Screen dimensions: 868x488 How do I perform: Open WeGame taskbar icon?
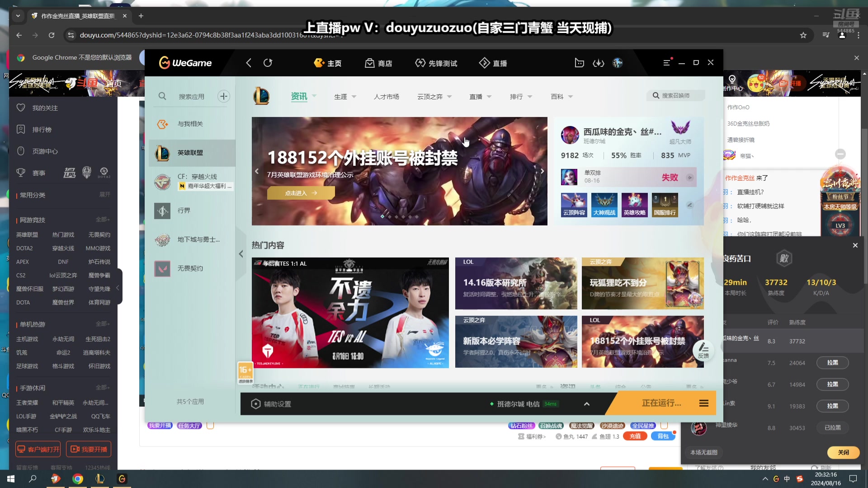pyautogui.click(x=122, y=479)
